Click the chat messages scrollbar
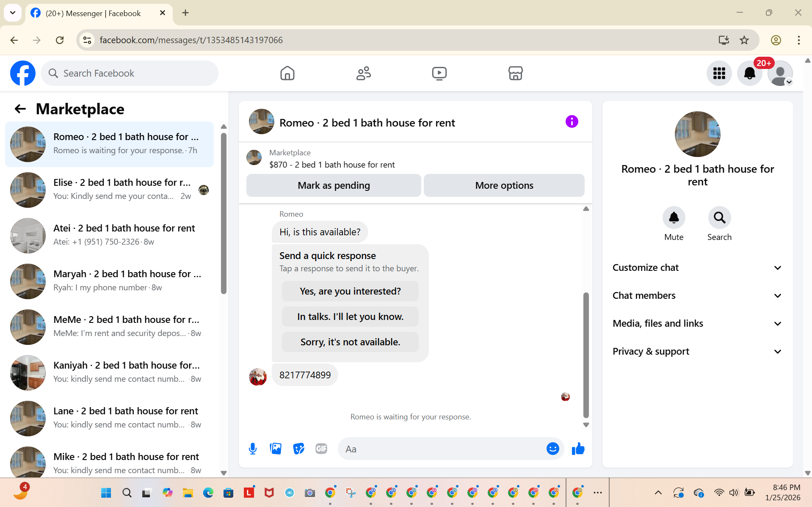Screen dimensions: 812x507 (586, 355)
